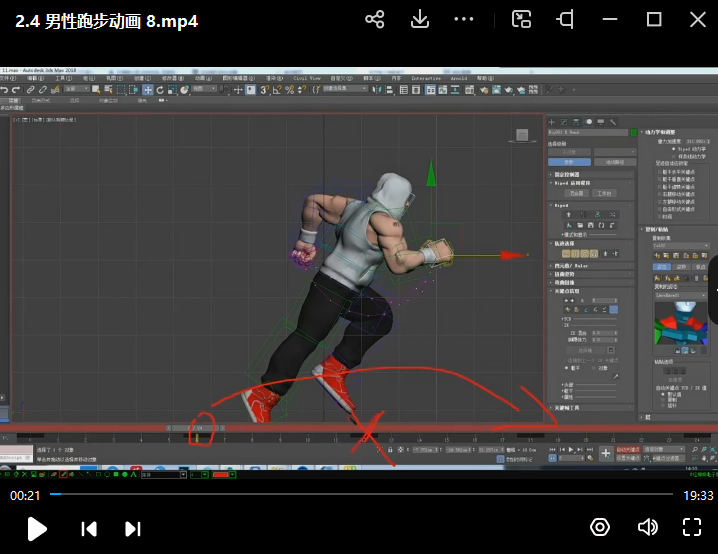Click the video progress bar
718x554 pixels.
pyautogui.click(x=360, y=494)
